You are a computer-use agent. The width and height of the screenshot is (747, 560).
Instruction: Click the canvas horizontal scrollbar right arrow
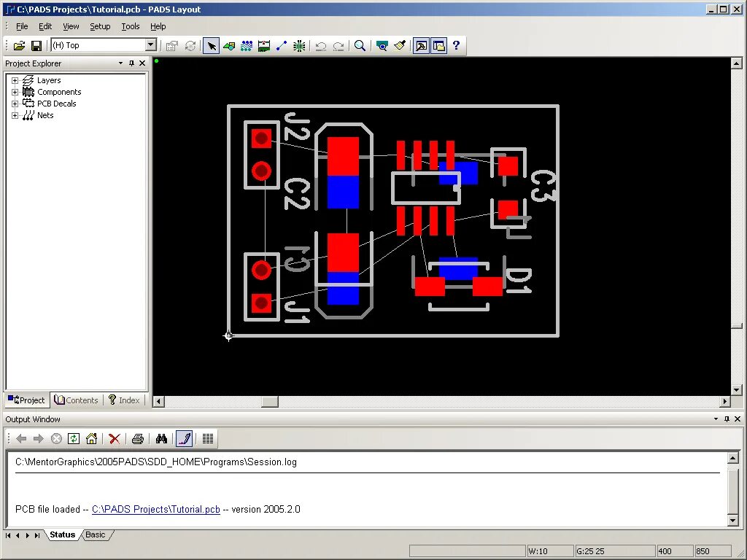(724, 402)
